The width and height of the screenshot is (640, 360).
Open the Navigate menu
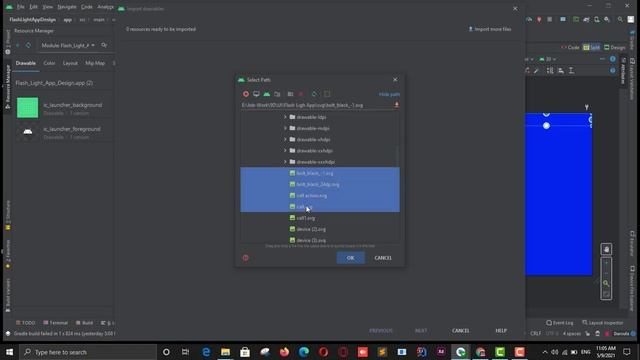[67, 7]
